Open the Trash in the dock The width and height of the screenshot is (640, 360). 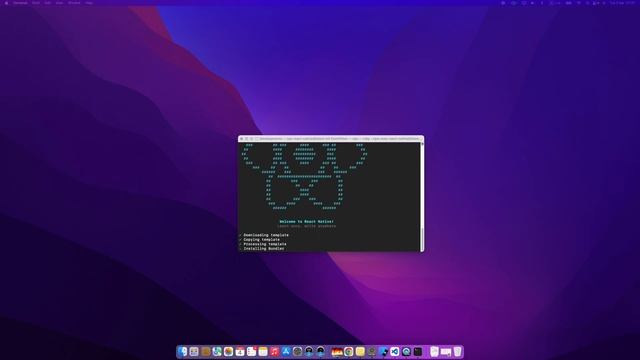pyautogui.click(x=458, y=351)
